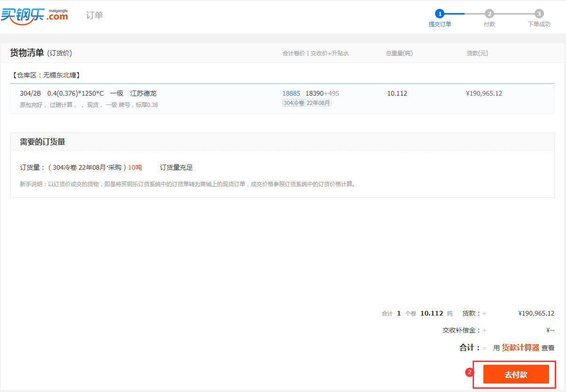Select the 304/2B 0.4(0.376)*1250*C product row
The height and width of the screenshot is (392, 566).
point(283,98)
